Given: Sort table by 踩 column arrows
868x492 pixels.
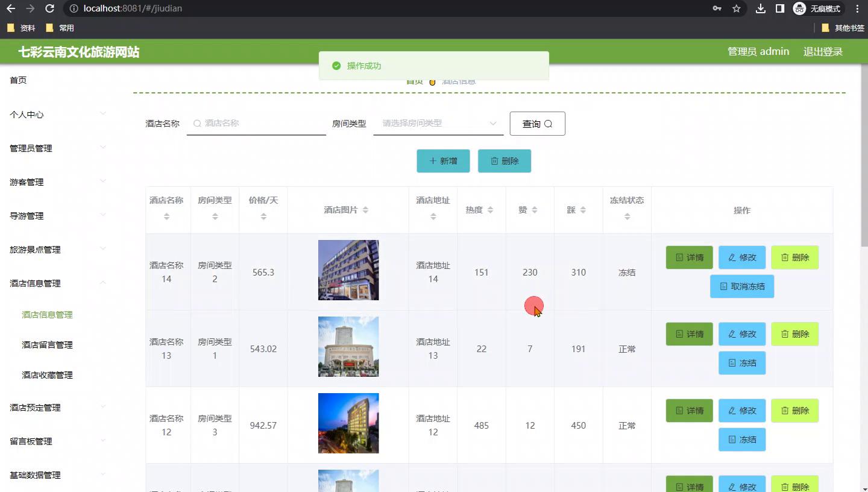Looking at the screenshot, I should [x=583, y=210].
